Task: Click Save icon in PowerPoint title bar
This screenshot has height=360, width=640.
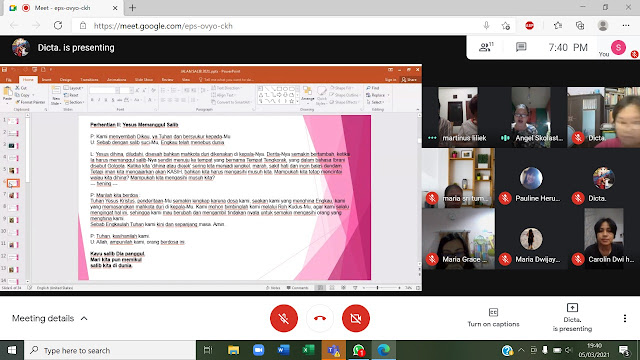Action: click(x=4, y=70)
